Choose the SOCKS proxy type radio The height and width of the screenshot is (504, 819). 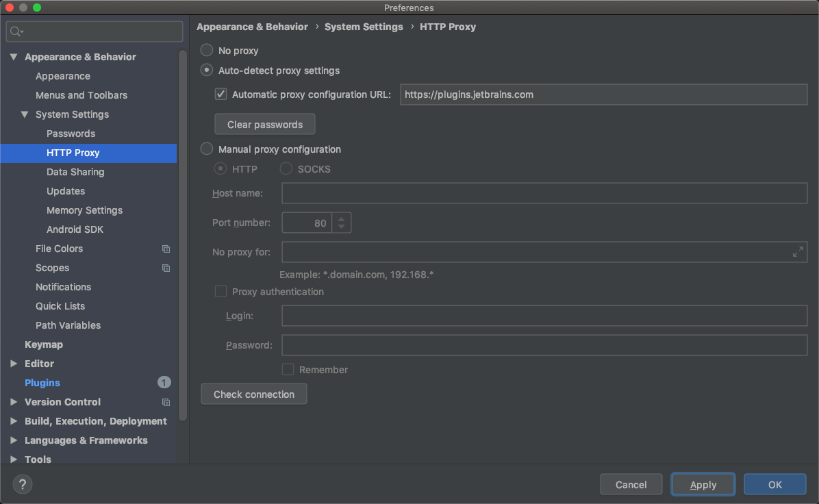click(286, 168)
